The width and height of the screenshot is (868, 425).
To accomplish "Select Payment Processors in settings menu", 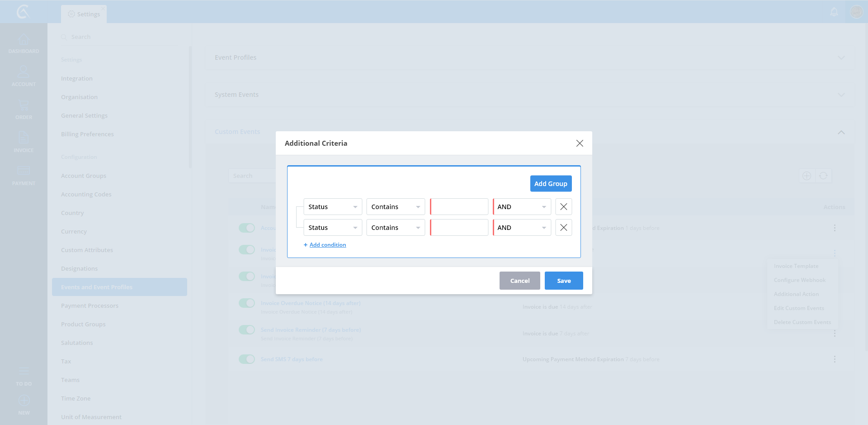I will (x=90, y=306).
